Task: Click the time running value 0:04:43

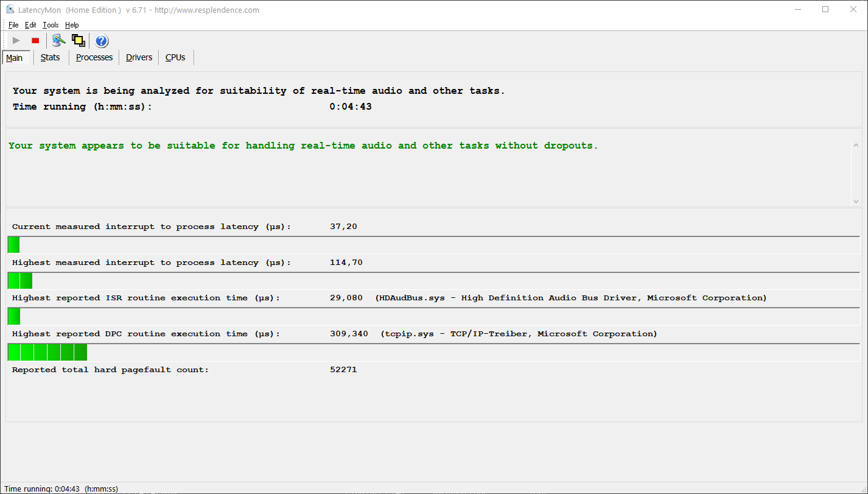Action: point(351,107)
